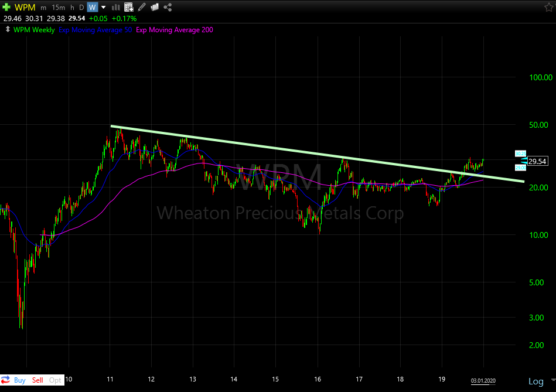This screenshot has width=556, height=392.
Task: Click the year 19 time axis label
Action: tap(442, 379)
